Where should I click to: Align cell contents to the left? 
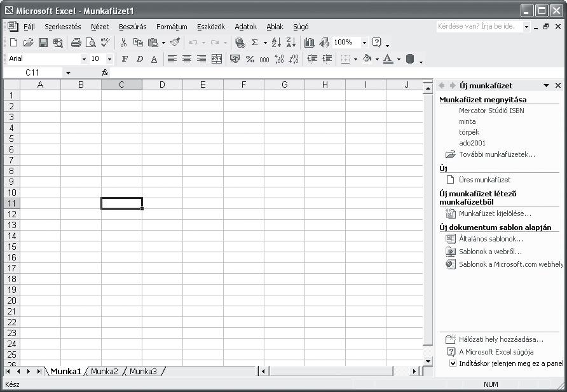pyautogui.click(x=172, y=59)
